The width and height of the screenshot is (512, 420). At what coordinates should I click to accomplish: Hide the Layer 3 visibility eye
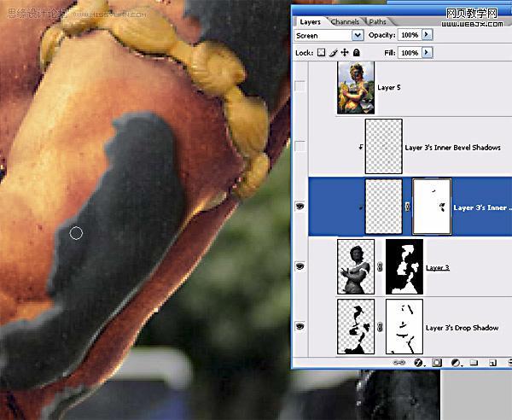[x=300, y=267]
